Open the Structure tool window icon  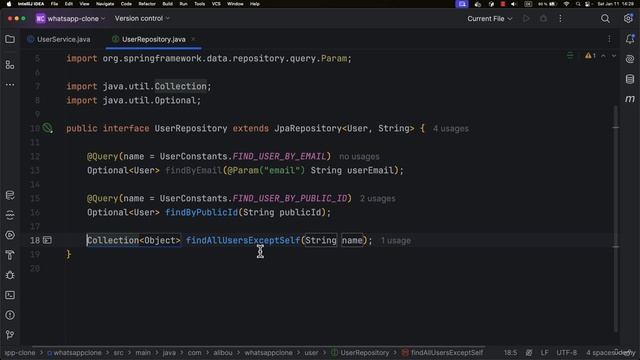click(x=10, y=64)
